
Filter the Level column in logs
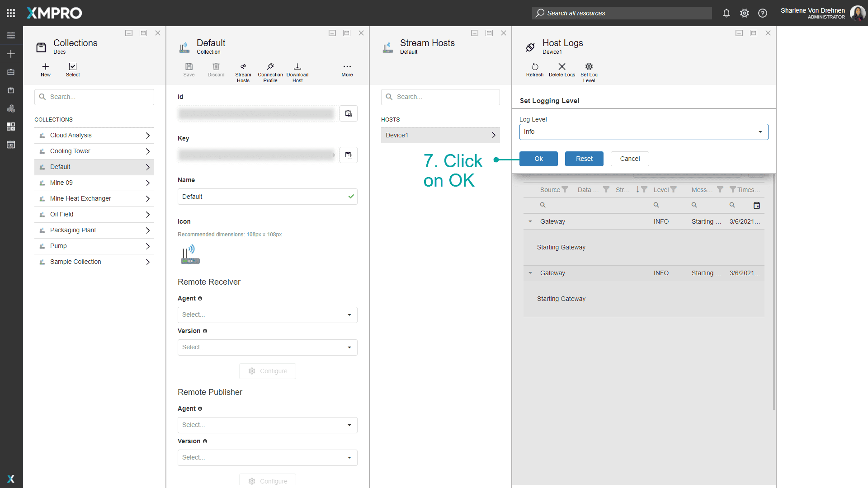pos(674,190)
